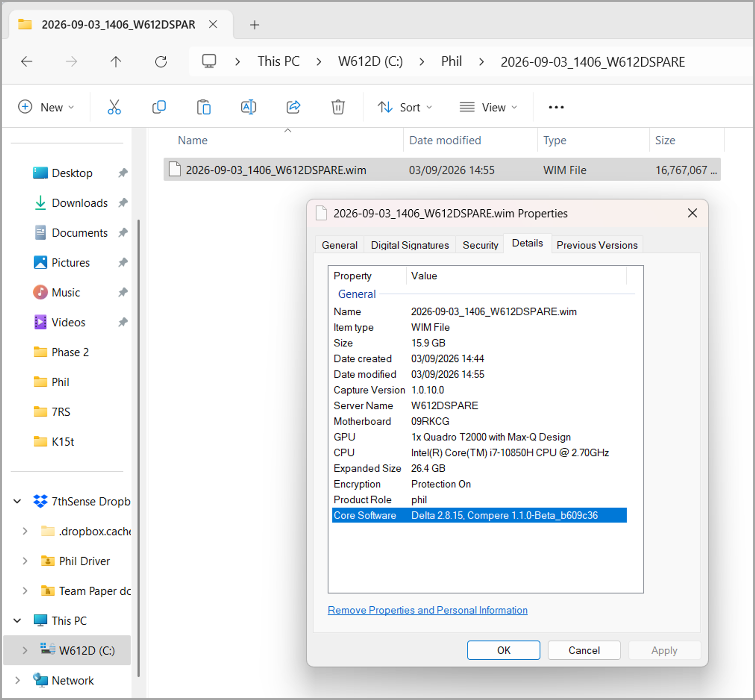Close the 2026-09-03 Explorer tab

coord(213,25)
